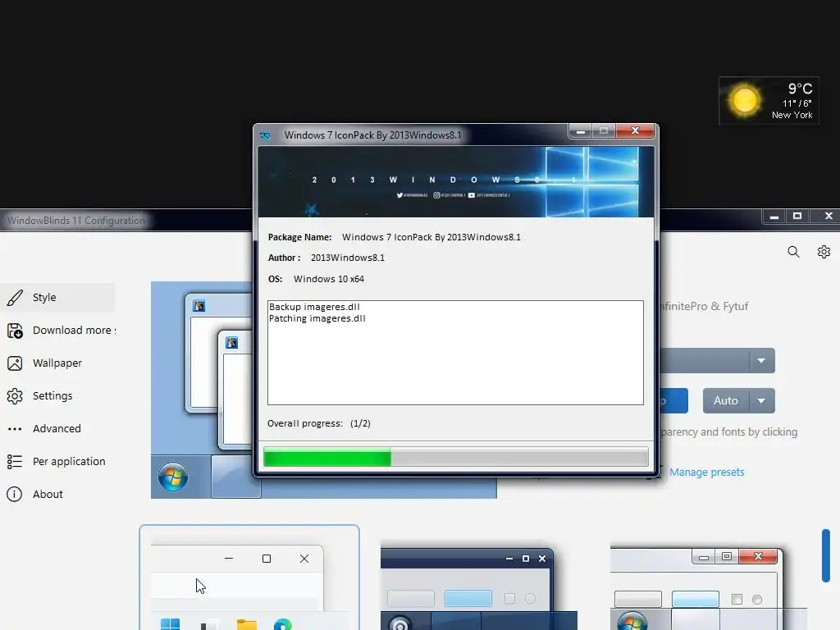This screenshot has width=840, height=630.
Task: Click the weather widget sun icon
Action: point(744,100)
